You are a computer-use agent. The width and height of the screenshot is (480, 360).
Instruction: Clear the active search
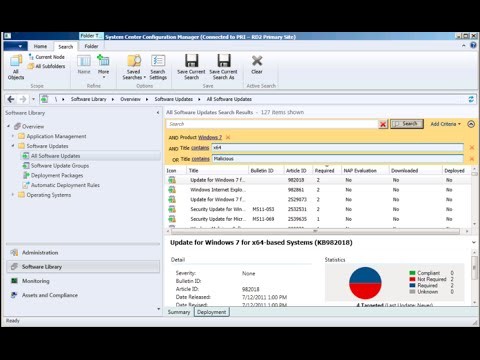tap(257, 65)
